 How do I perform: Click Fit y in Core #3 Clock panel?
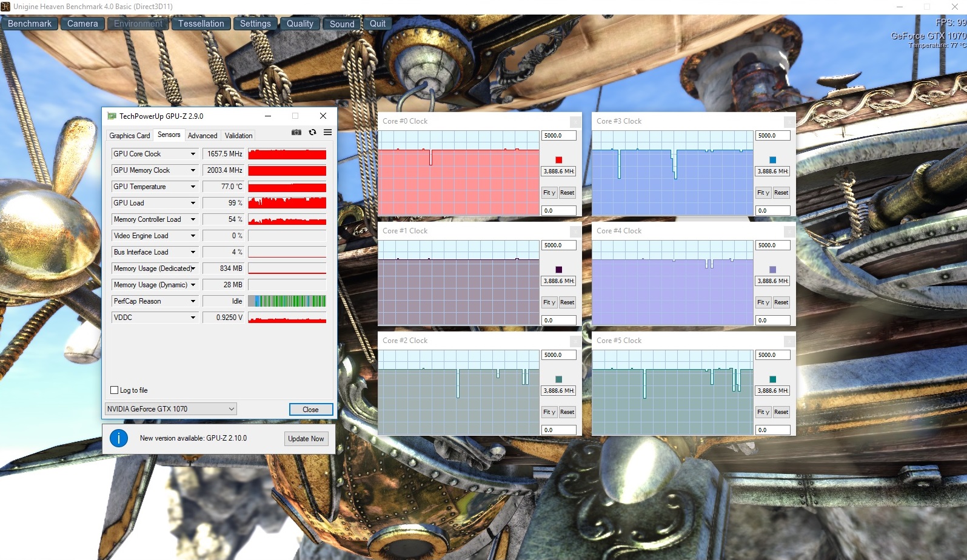pos(763,193)
